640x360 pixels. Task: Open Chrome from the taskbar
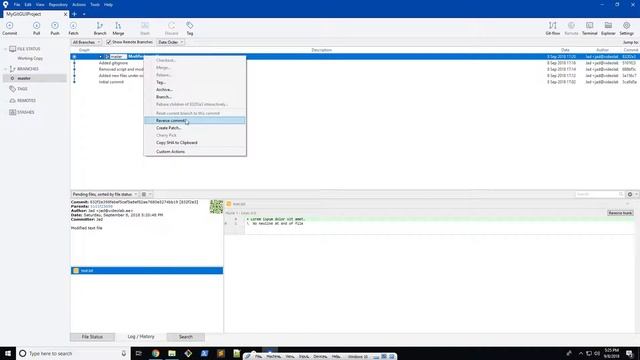pos(156,353)
